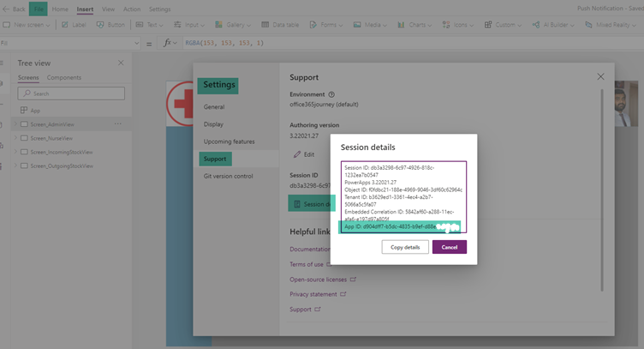Expand Screen_OutgoingStockView chevron
Viewport: 644px width, 349px height.
(15, 165)
